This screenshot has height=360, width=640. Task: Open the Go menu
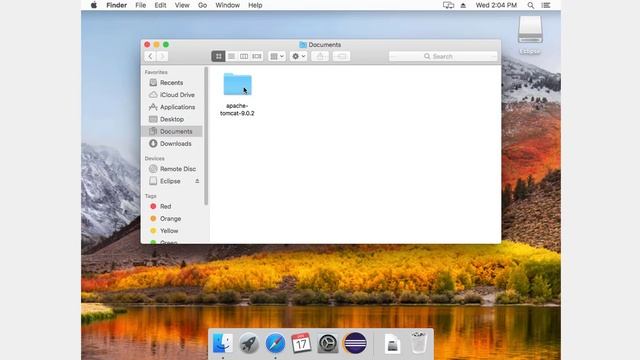(202, 5)
